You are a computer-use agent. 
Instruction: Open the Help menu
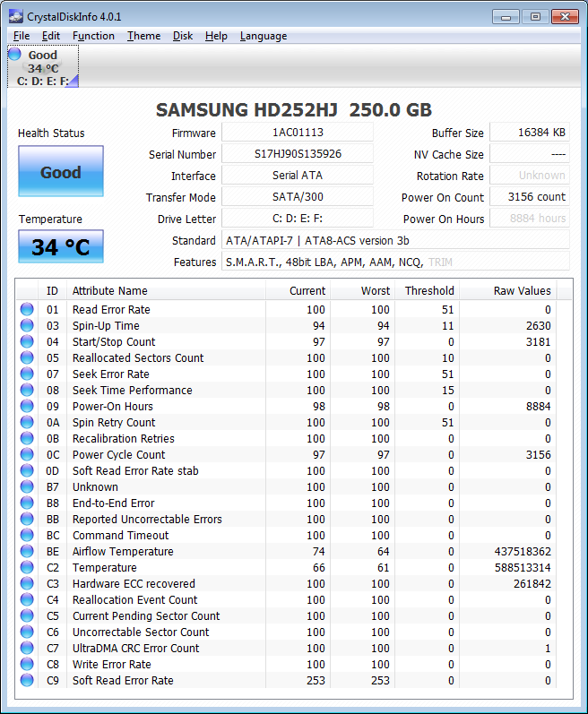[216, 36]
